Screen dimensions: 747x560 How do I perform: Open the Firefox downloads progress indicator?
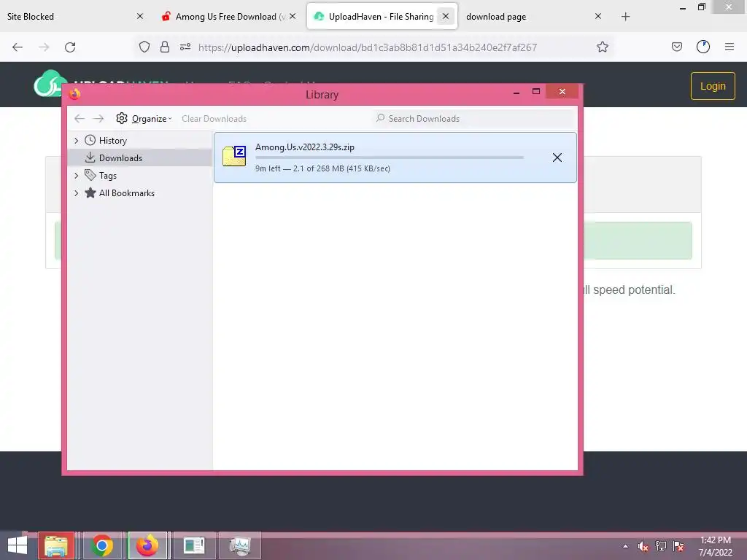point(703,47)
